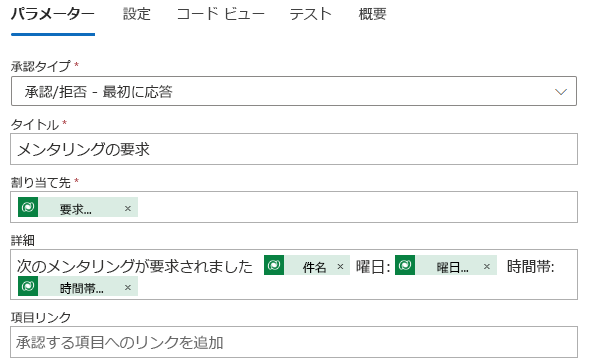Go to the テスト tab
Viewport: 590px width, 360px height.
[x=310, y=14]
